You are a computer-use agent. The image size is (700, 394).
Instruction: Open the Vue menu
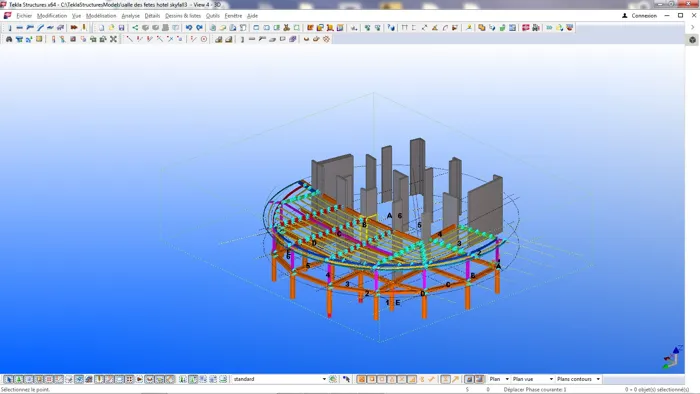coord(76,16)
